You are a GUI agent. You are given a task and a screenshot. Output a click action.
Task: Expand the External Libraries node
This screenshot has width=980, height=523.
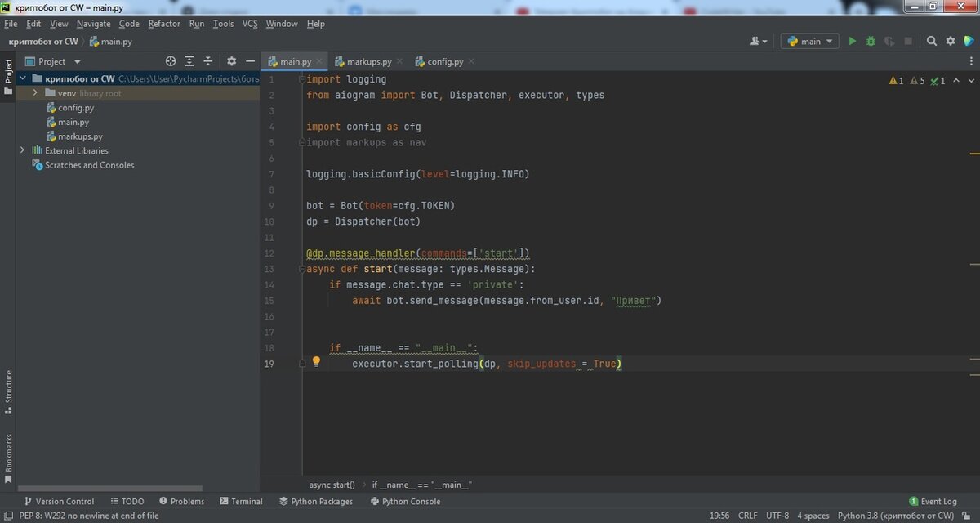(x=23, y=150)
